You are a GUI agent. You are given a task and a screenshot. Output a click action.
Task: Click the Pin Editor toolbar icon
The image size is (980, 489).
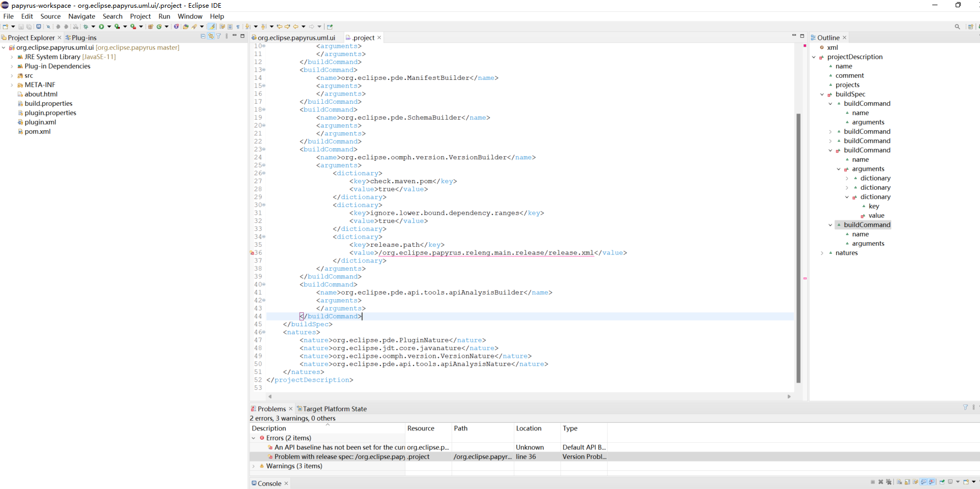pos(330,26)
